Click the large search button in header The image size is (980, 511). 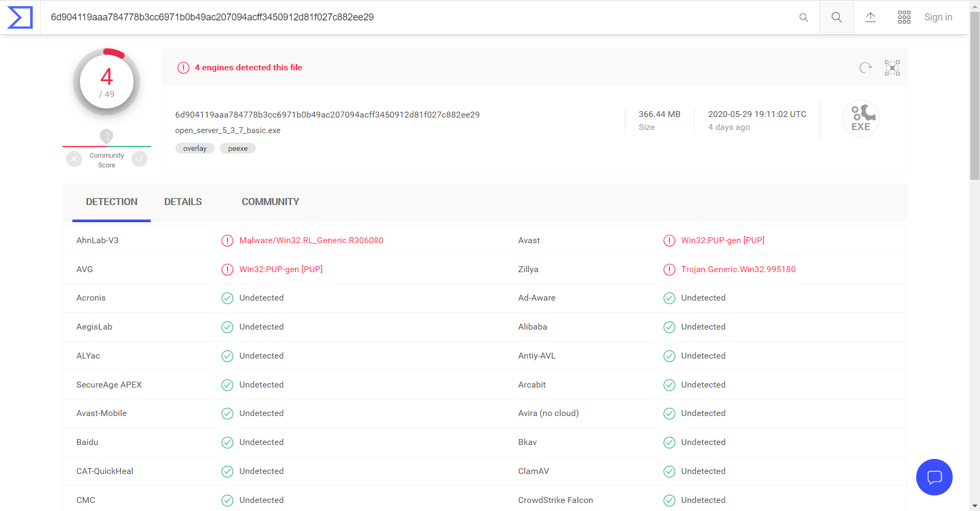point(836,17)
